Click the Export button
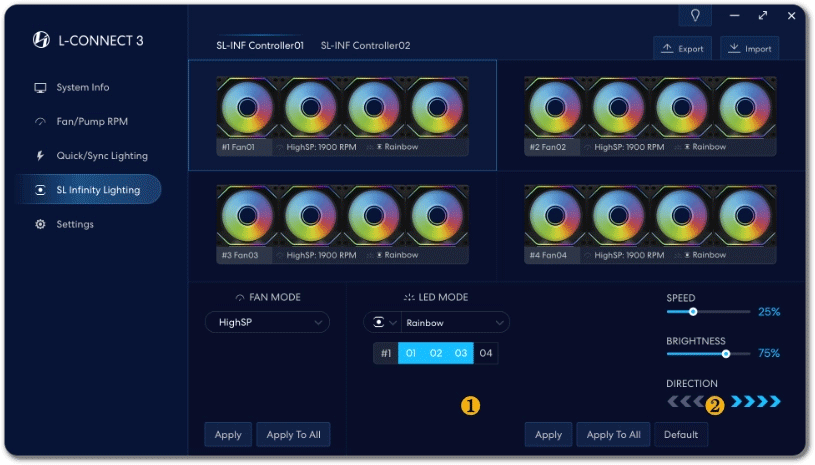 click(x=682, y=48)
